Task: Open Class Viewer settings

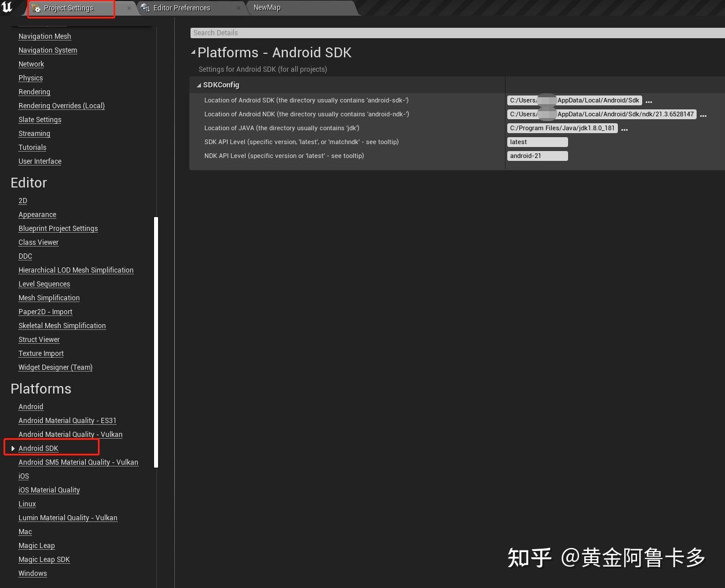Action: 38,242
